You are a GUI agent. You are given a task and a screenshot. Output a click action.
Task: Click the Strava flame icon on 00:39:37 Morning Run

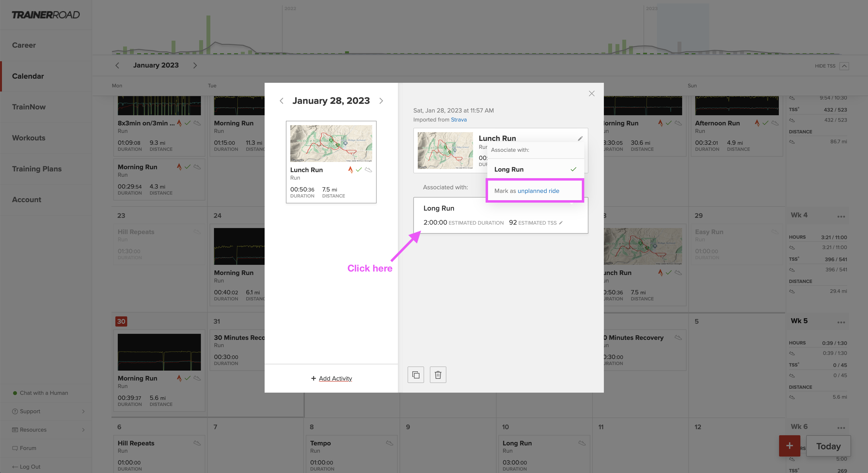click(x=179, y=378)
